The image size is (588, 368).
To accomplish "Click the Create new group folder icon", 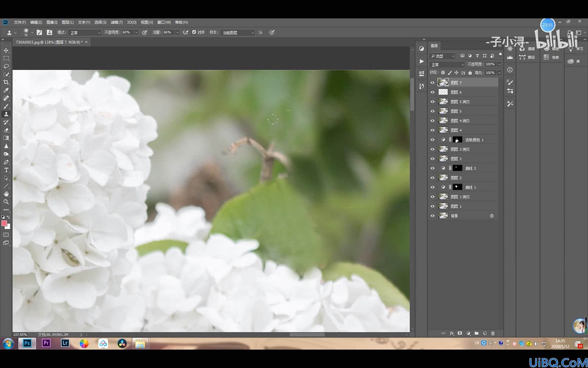I will [477, 333].
